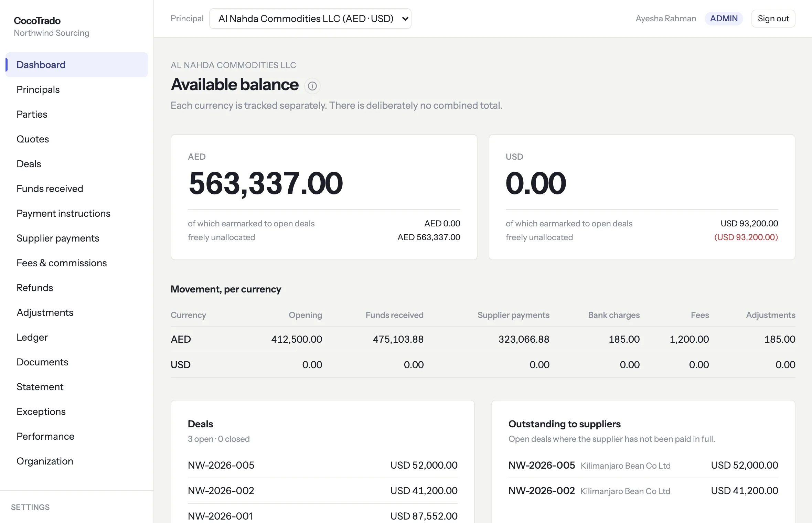This screenshot has width=812, height=523.
Task: Click the Funds received column header
Action: pos(394,315)
